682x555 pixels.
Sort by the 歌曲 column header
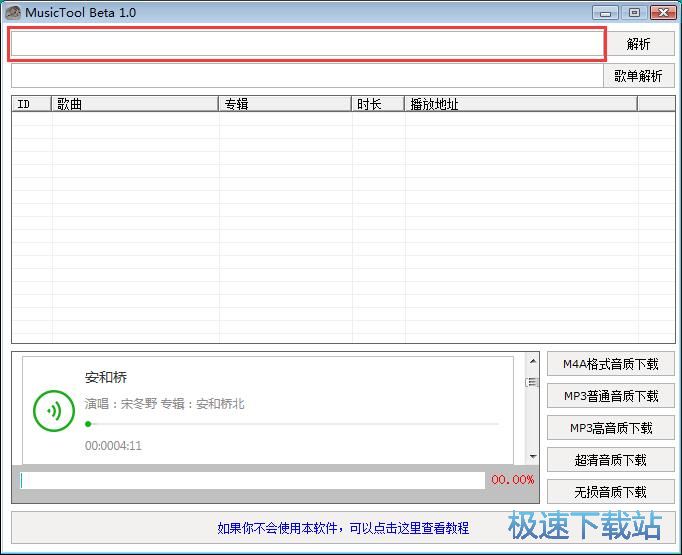pyautogui.click(x=135, y=104)
